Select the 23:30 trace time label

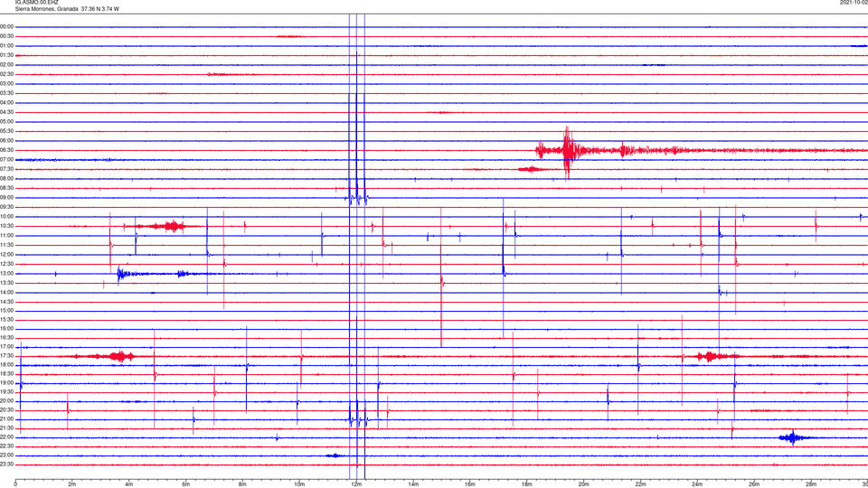7,465
